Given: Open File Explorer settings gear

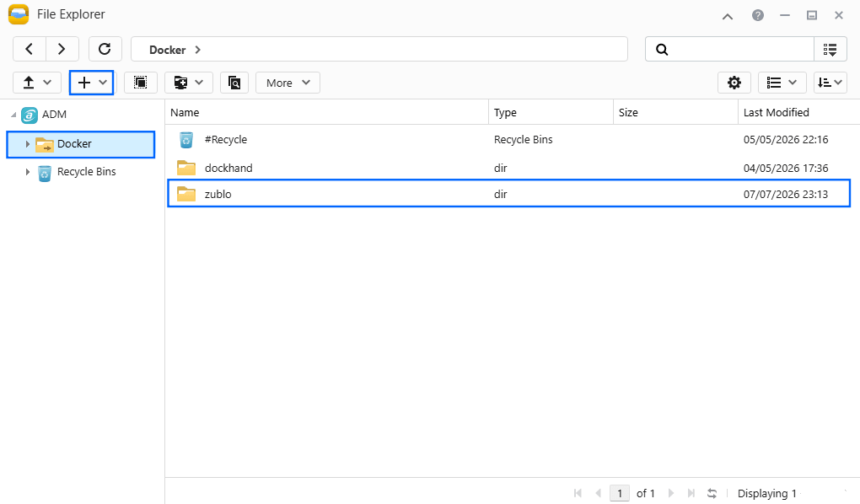Looking at the screenshot, I should tap(734, 83).
